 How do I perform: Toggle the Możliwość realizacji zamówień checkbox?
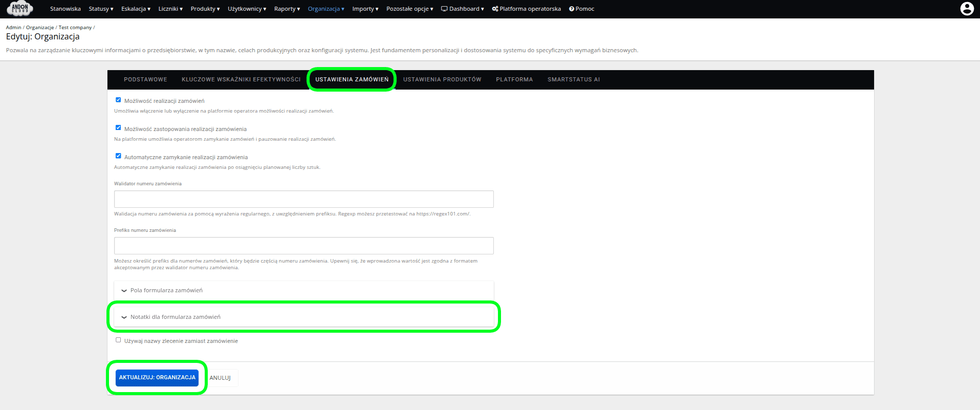pos(118,100)
